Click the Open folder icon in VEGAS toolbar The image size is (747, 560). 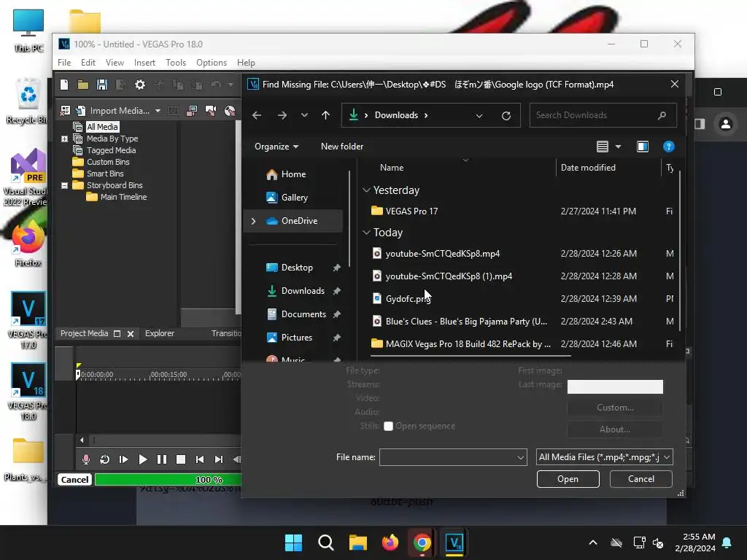(83, 85)
